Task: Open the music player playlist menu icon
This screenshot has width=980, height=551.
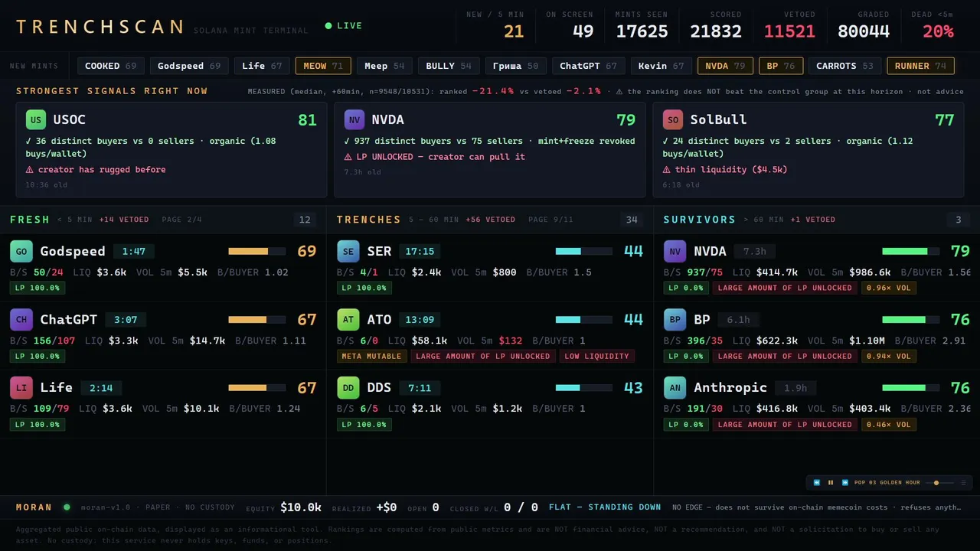Action: tap(963, 483)
